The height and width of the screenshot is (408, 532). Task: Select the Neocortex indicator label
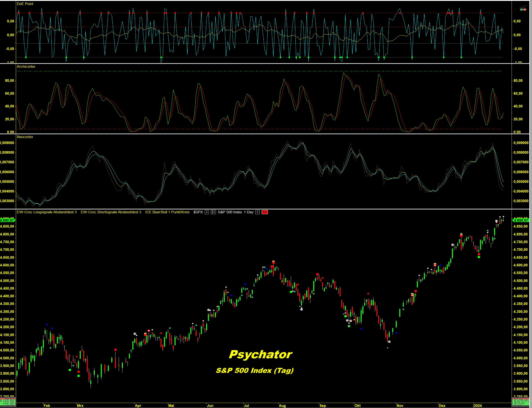coord(25,137)
